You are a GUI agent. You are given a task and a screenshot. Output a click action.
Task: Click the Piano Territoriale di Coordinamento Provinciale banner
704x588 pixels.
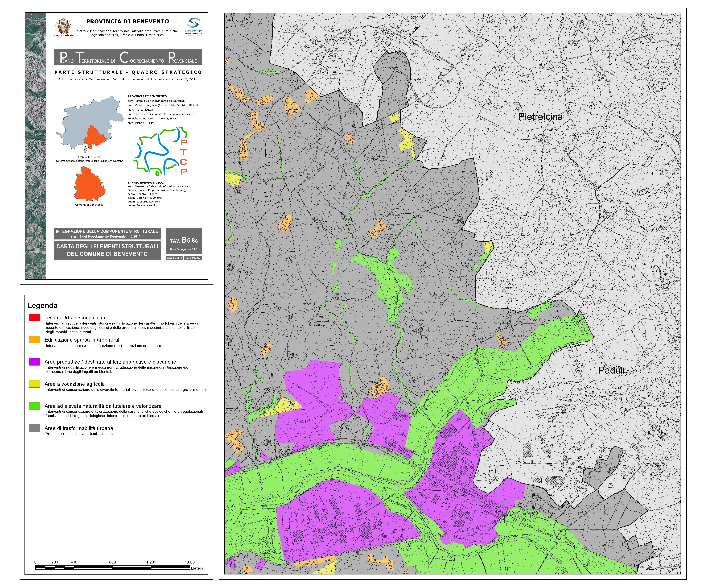pyautogui.click(x=128, y=57)
